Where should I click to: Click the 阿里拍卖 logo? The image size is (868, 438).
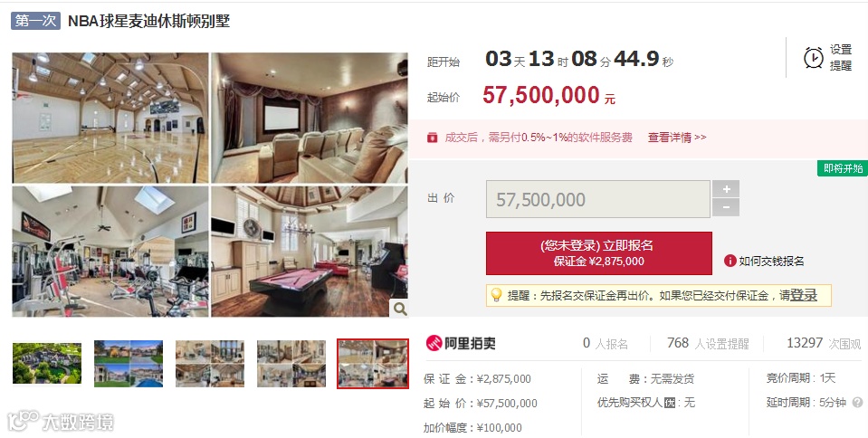pyautogui.click(x=461, y=343)
